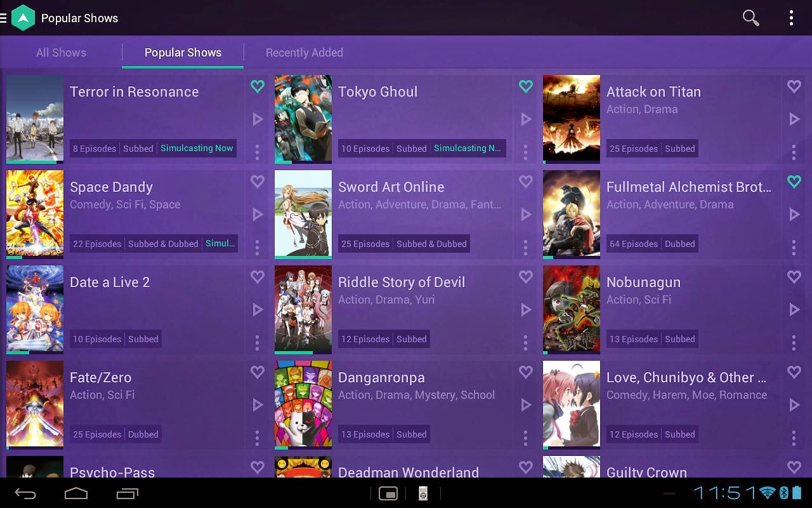The height and width of the screenshot is (508, 812).
Task: Play Danganronpa
Action: (526, 404)
